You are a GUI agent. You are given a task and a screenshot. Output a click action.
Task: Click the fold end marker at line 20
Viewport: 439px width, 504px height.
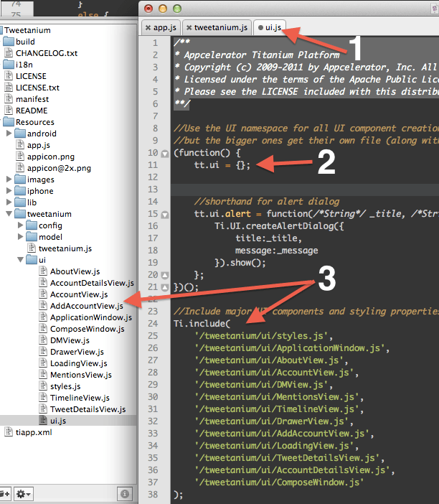(165, 275)
